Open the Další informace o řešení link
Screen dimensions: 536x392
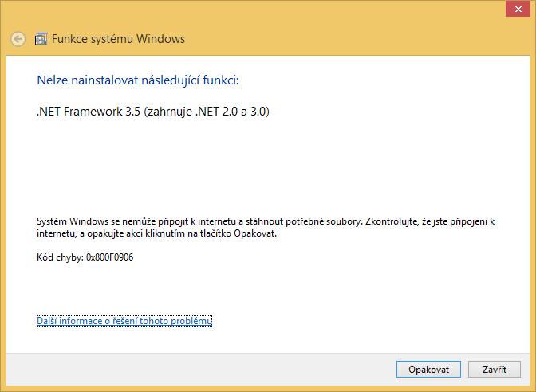(124, 321)
